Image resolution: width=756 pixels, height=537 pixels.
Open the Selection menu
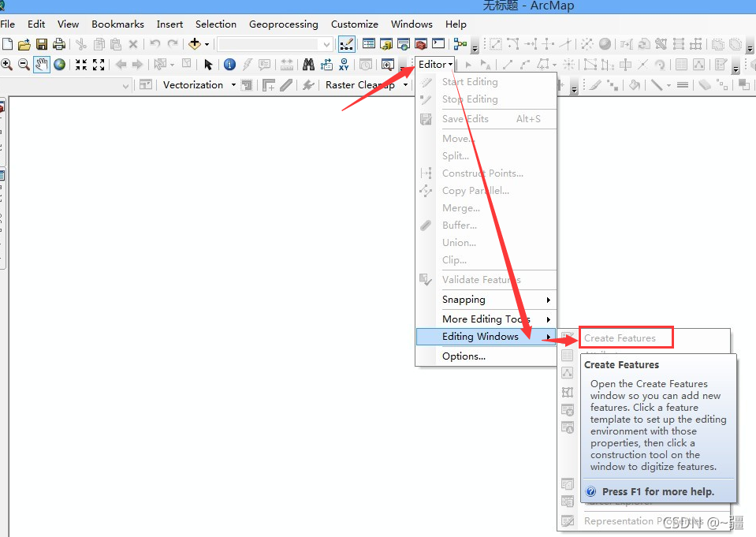tap(215, 24)
